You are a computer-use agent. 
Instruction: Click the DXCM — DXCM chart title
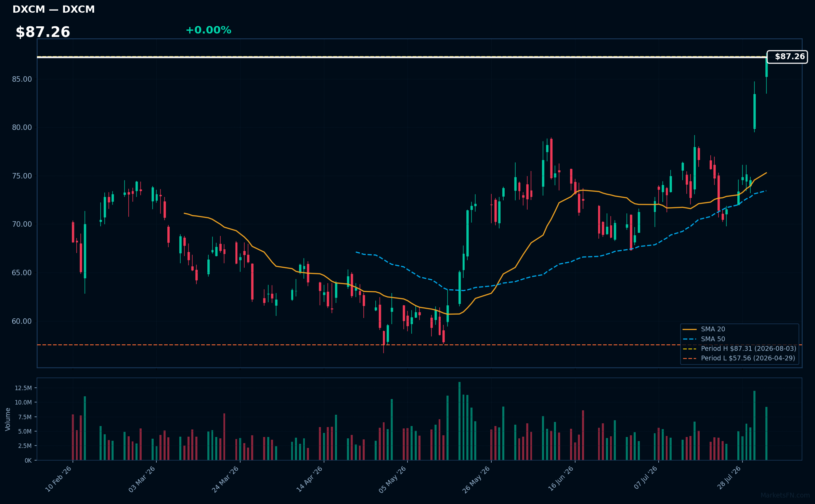[53, 9]
